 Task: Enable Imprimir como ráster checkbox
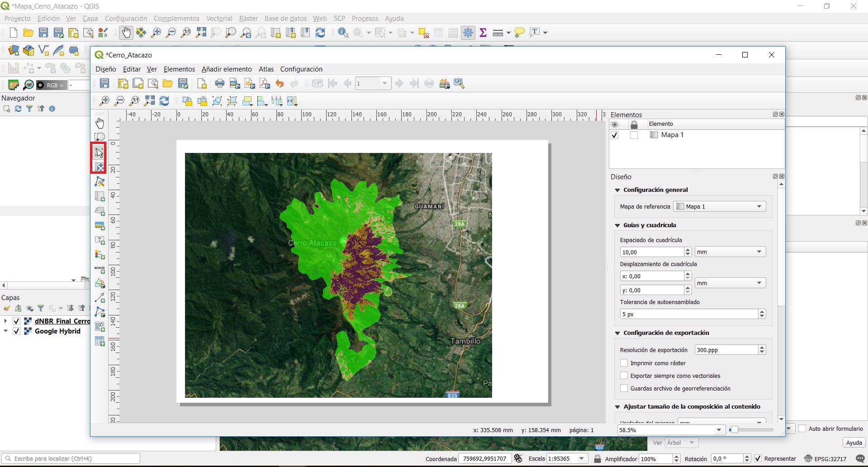pos(624,363)
